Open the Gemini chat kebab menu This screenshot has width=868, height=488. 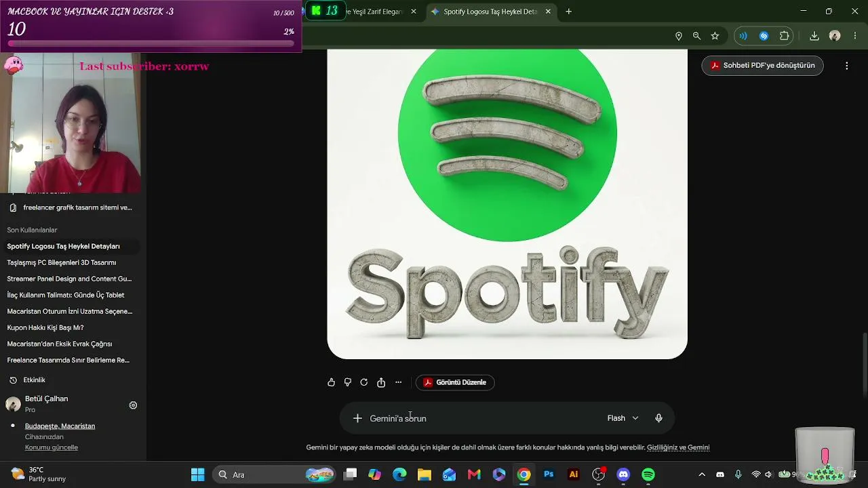pyautogui.click(x=847, y=66)
